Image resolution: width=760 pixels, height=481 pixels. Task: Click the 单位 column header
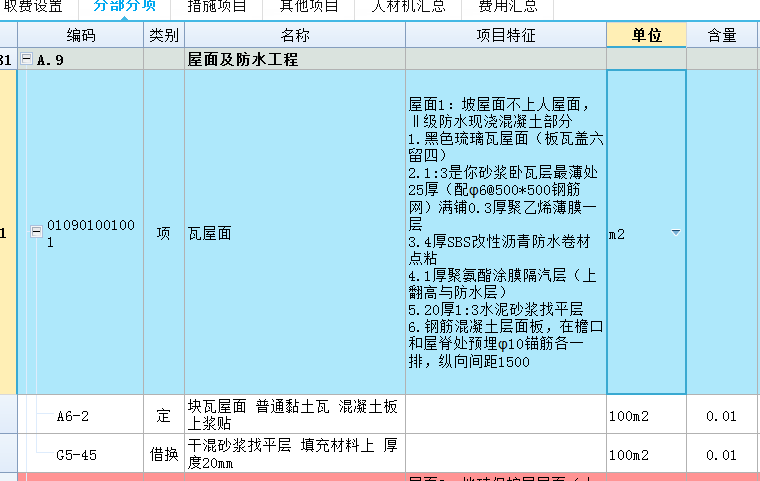[x=646, y=35]
